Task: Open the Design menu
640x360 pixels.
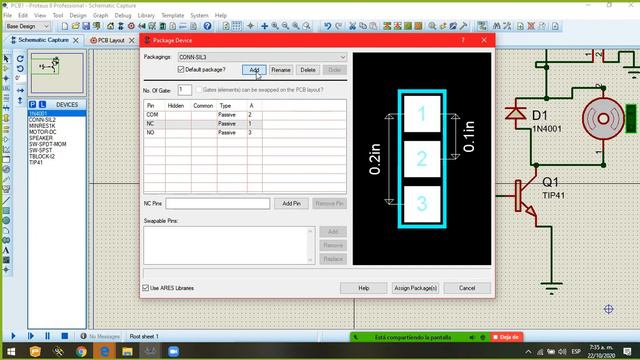Action: click(x=78, y=16)
